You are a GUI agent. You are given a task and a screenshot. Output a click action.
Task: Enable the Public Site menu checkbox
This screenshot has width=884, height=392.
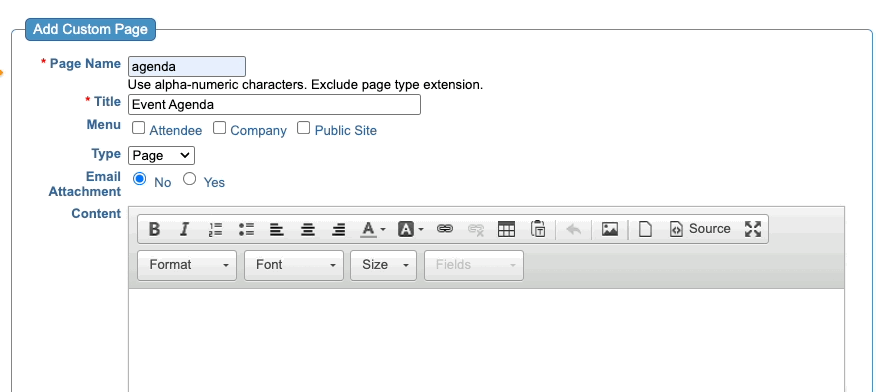pos(303,128)
